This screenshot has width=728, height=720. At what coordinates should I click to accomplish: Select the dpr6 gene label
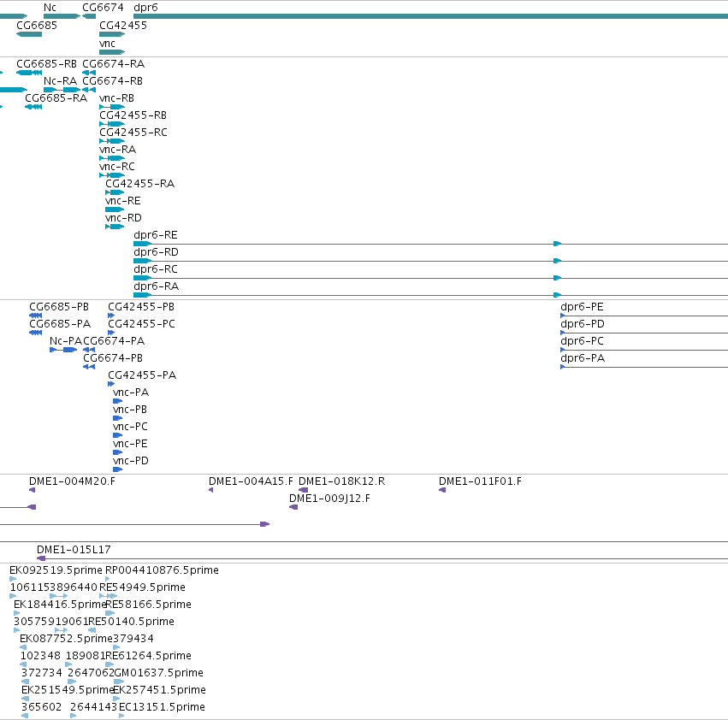click(145, 8)
